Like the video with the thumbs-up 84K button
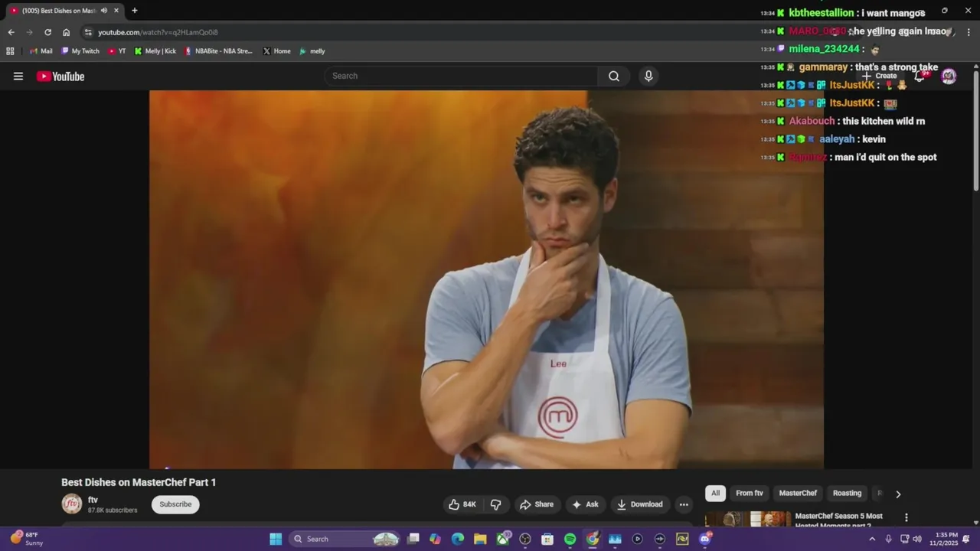 click(x=462, y=504)
